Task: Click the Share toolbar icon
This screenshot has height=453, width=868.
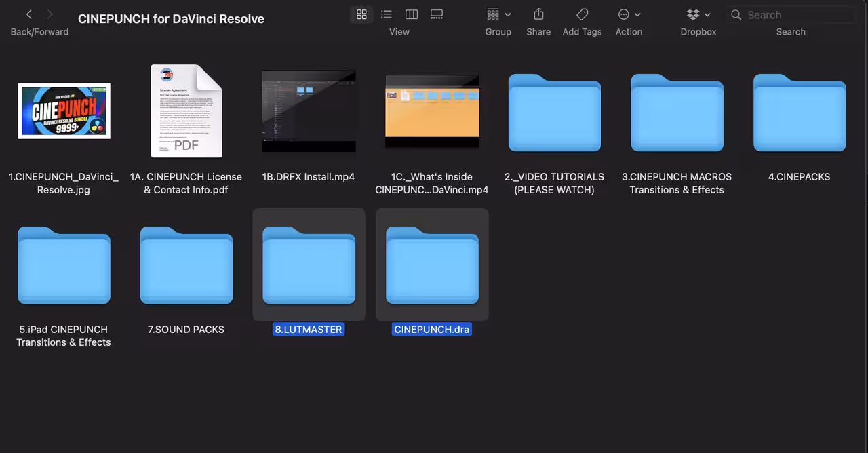Action: [538, 14]
